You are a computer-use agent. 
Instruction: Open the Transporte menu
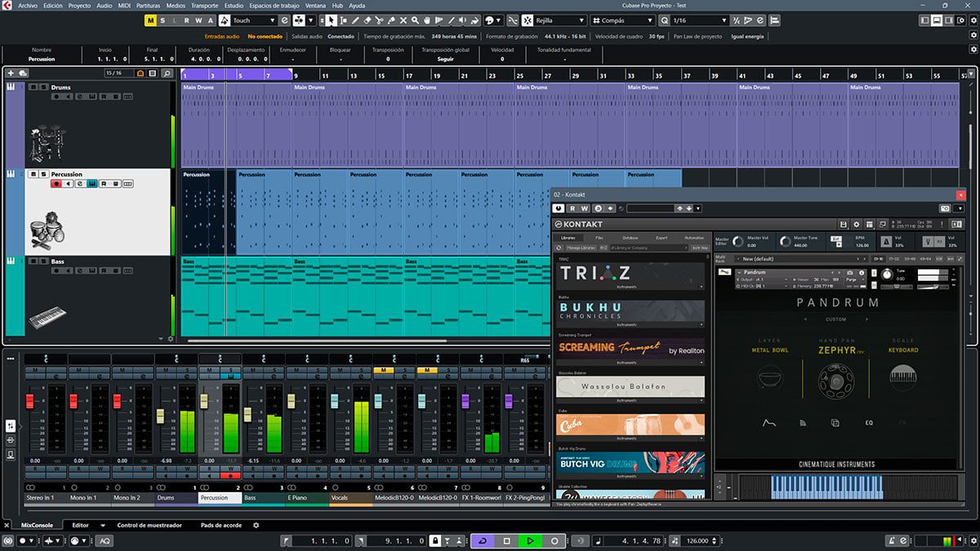coord(204,5)
